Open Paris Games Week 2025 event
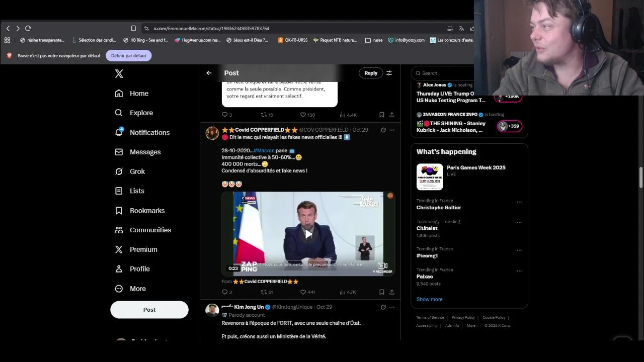The width and height of the screenshot is (644, 362). coord(469,176)
